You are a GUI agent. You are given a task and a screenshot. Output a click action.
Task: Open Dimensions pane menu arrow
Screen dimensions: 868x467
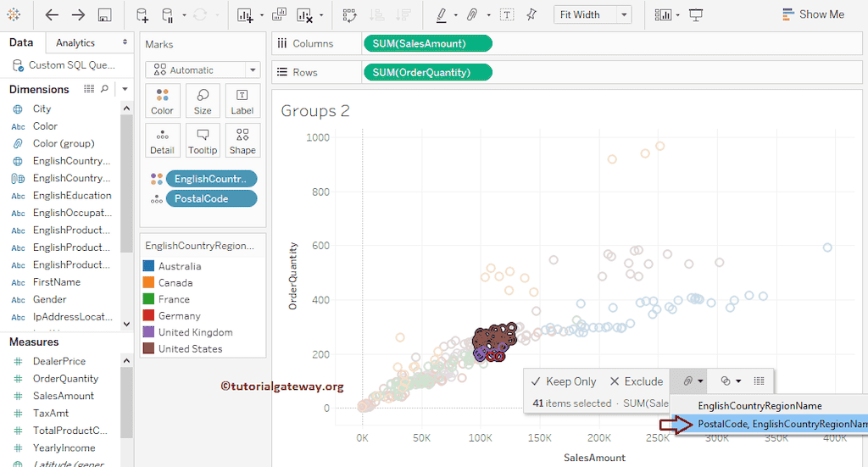(x=125, y=89)
